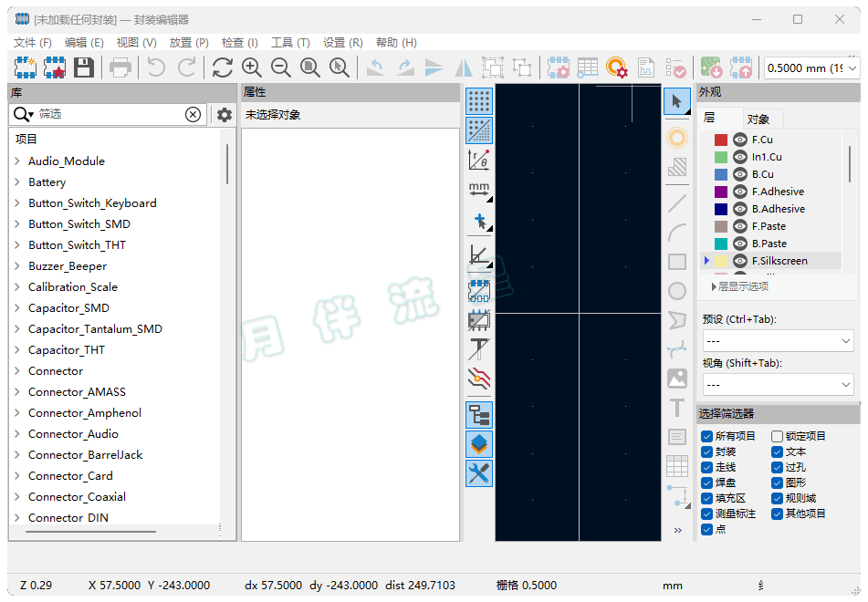Screen dimensions: 868x602
Task: Toggle pad outline display mode icon
Action: point(479,290)
